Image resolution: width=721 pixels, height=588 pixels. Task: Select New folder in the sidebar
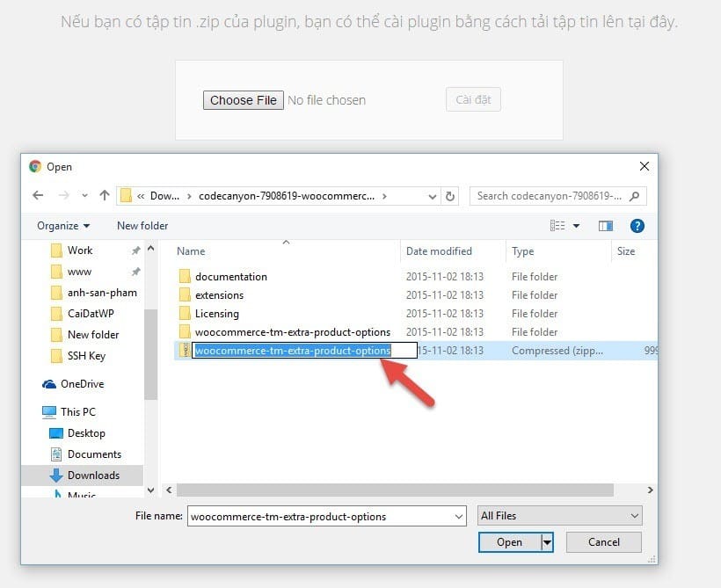93,335
